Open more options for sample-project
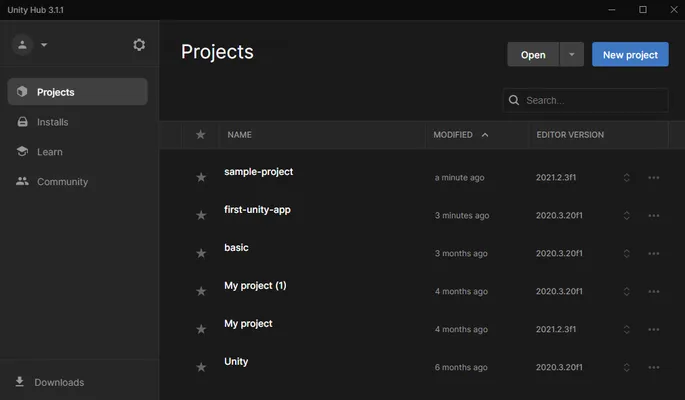The height and width of the screenshot is (400, 685). pyautogui.click(x=654, y=177)
